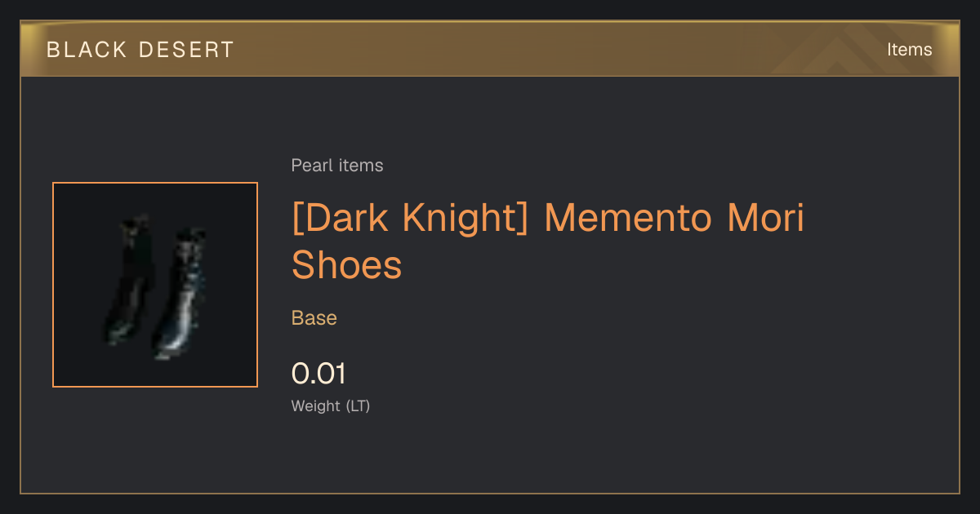This screenshot has height=514, width=980.
Task: Open the Items section link
Action: tap(909, 50)
